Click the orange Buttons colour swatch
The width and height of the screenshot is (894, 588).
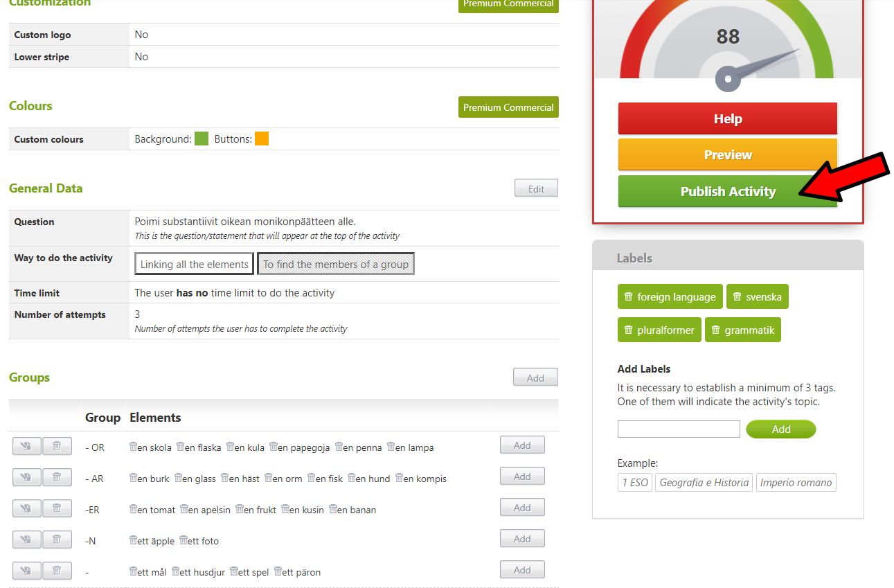point(262,139)
